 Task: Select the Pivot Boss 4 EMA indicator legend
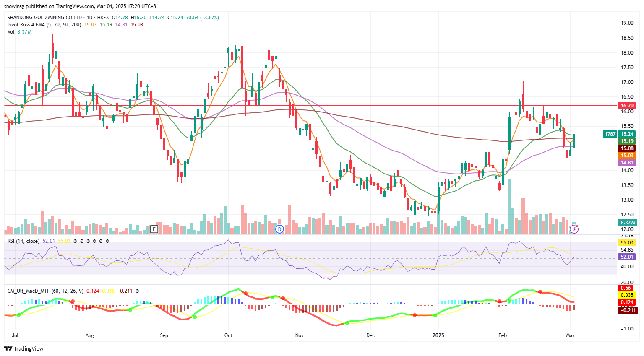44,25
